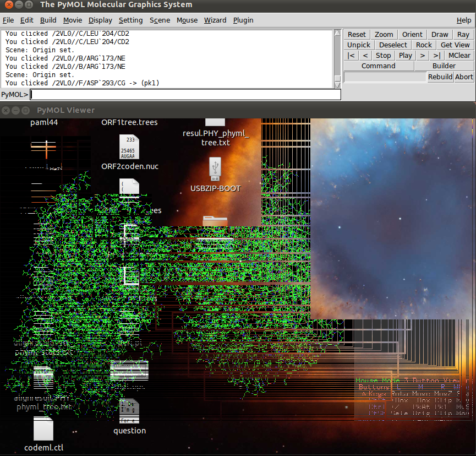The width and height of the screenshot is (476, 456).
Task: Click the Unpick button
Action: click(359, 45)
